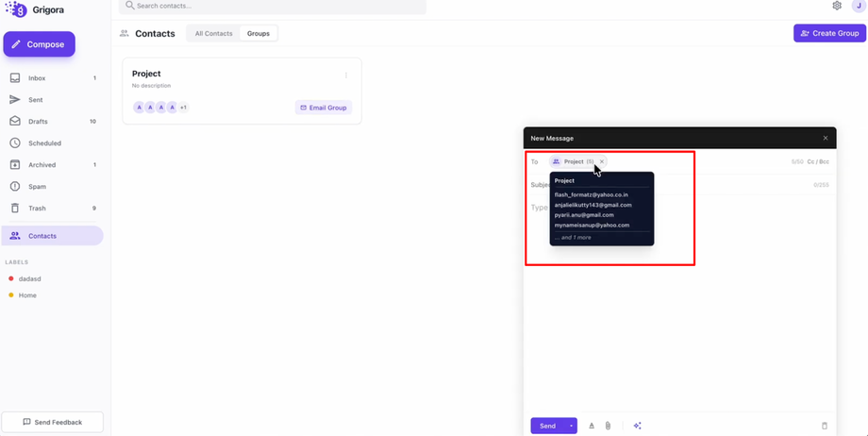This screenshot has width=868, height=436.
Task: Click the Scheduled clock icon
Action: (x=15, y=143)
